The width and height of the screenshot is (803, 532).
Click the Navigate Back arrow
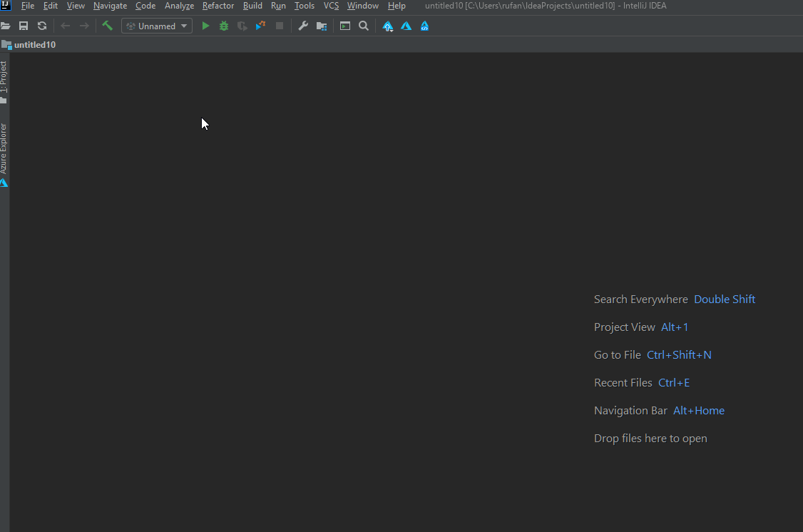pos(64,26)
